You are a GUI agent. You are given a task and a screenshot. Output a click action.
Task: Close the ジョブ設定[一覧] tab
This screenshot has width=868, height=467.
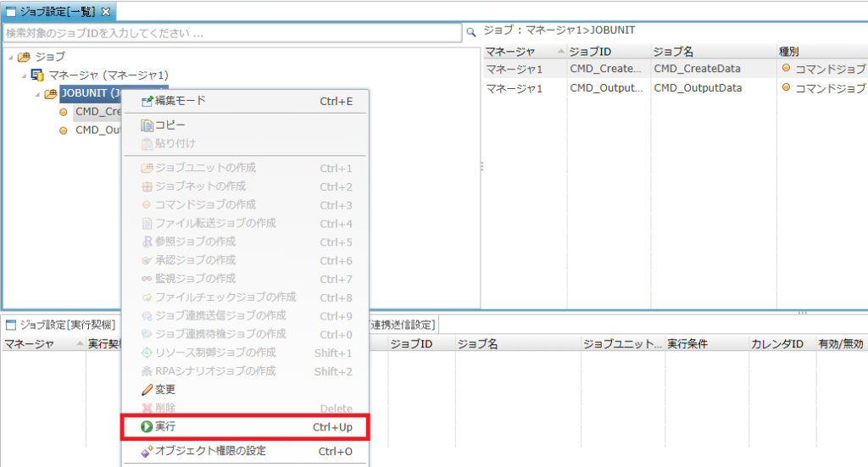click(106, 12)
